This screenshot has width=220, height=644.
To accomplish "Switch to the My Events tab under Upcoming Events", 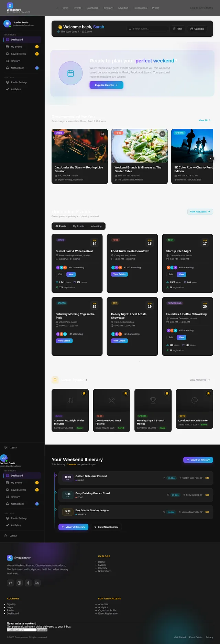I will (79, 226).
